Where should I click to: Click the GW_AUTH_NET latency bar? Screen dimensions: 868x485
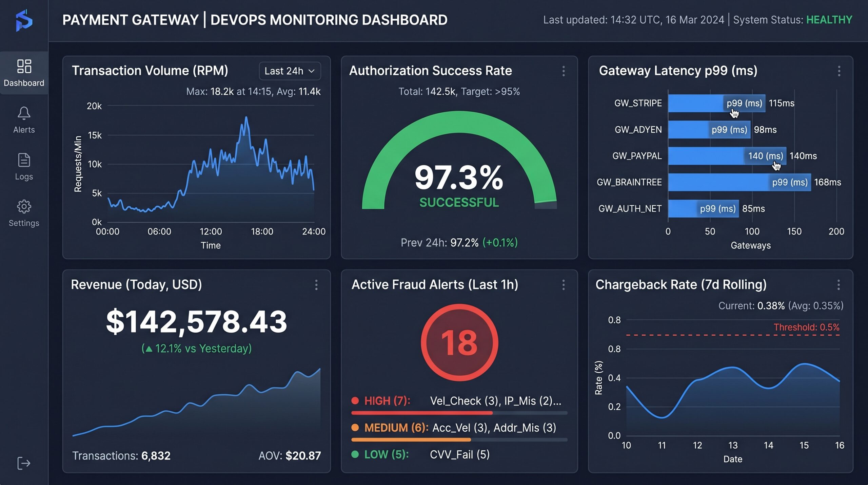tap(703, 208)
